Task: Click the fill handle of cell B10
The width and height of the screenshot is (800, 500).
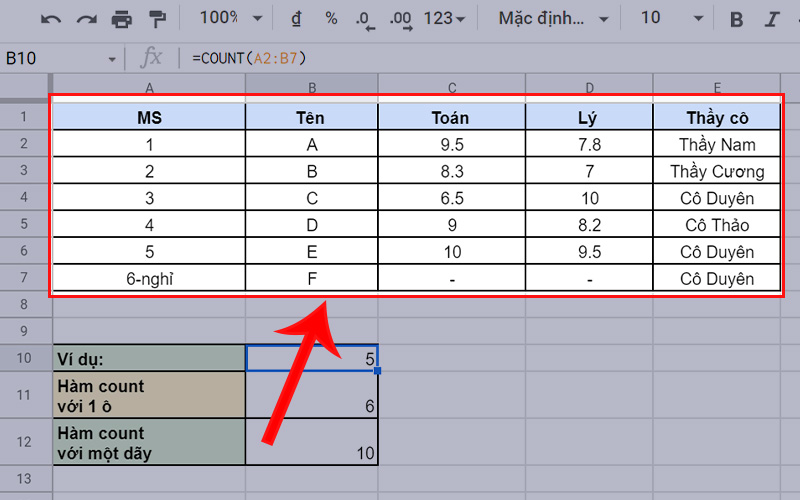Action: 378,371
